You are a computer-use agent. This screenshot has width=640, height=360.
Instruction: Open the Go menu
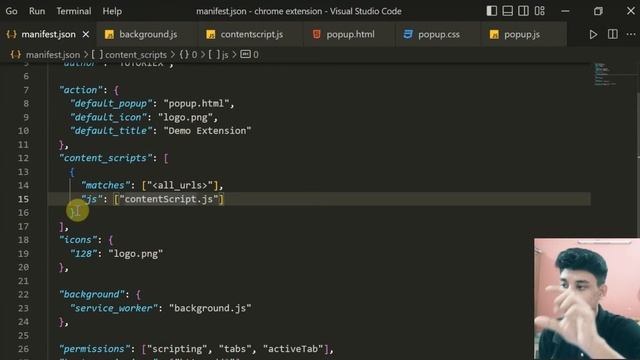(11, 11)
